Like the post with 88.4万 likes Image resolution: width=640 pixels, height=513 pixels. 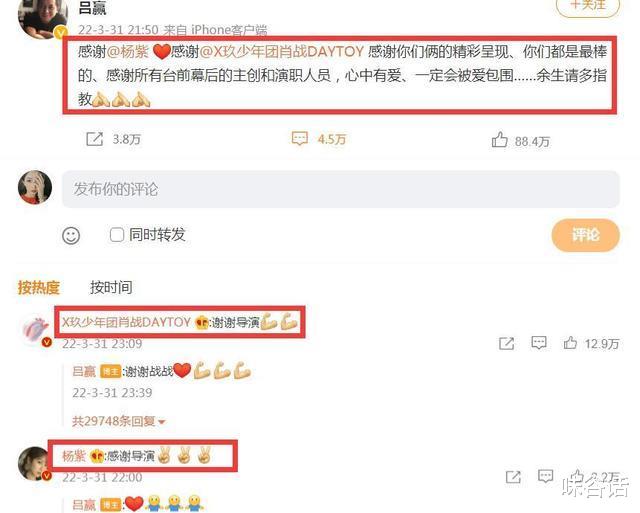point(500,140)
